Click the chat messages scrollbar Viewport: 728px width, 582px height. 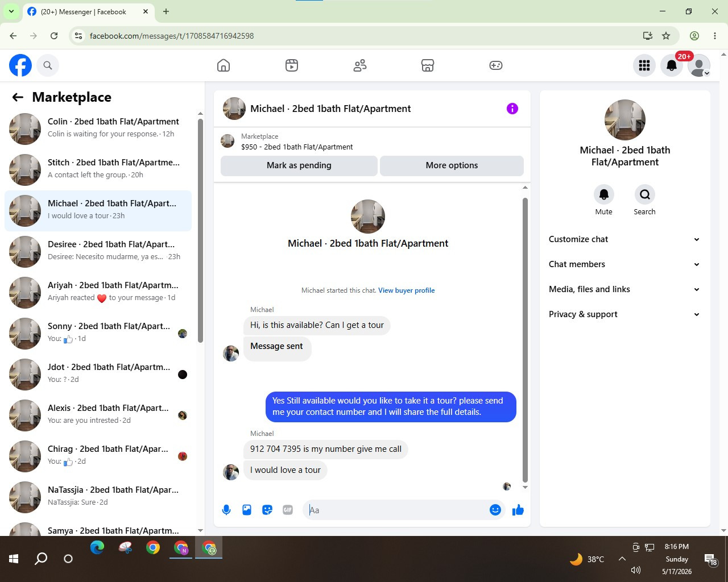click(x=525, y=340)
